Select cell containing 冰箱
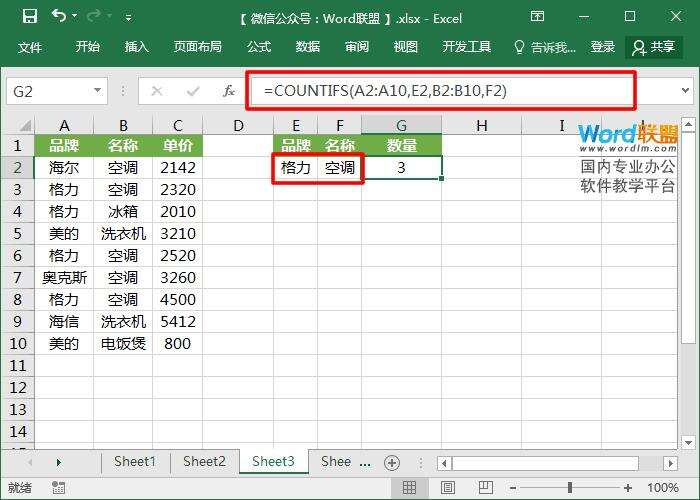 (x=123, y=212)
